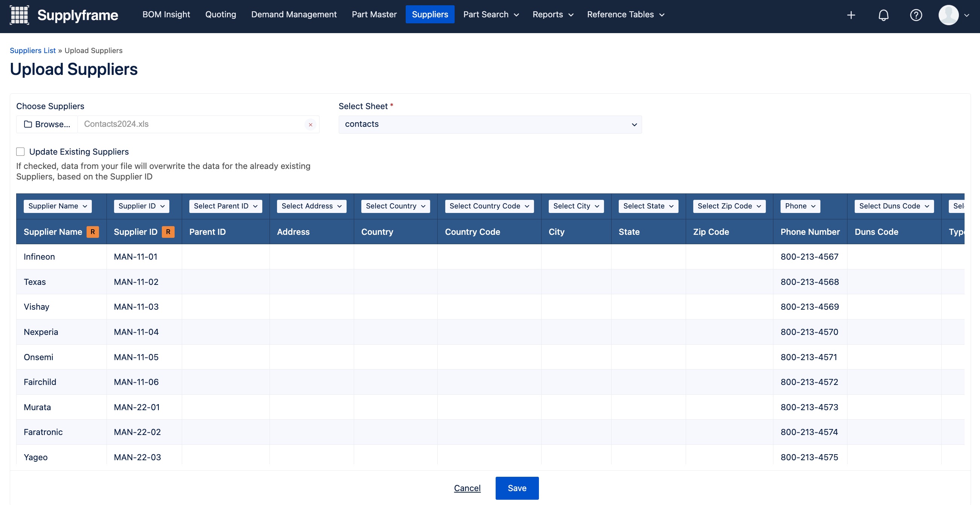
Task: Open the Supplier Name column mapping dropdown
Action: click(58, 206)
